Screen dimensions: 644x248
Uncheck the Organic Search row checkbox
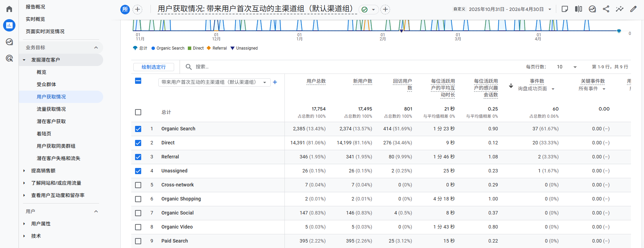pos(138,129)
